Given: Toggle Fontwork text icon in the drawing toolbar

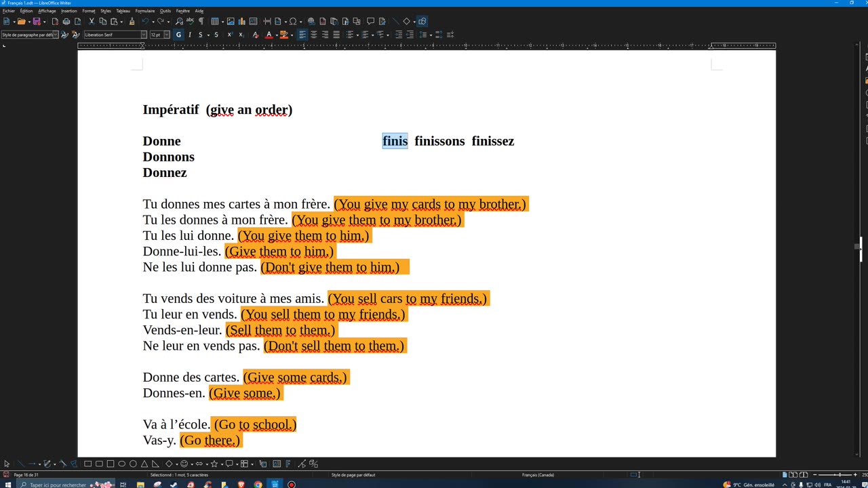Looking at the screenshot, I should tap(288, 464).
